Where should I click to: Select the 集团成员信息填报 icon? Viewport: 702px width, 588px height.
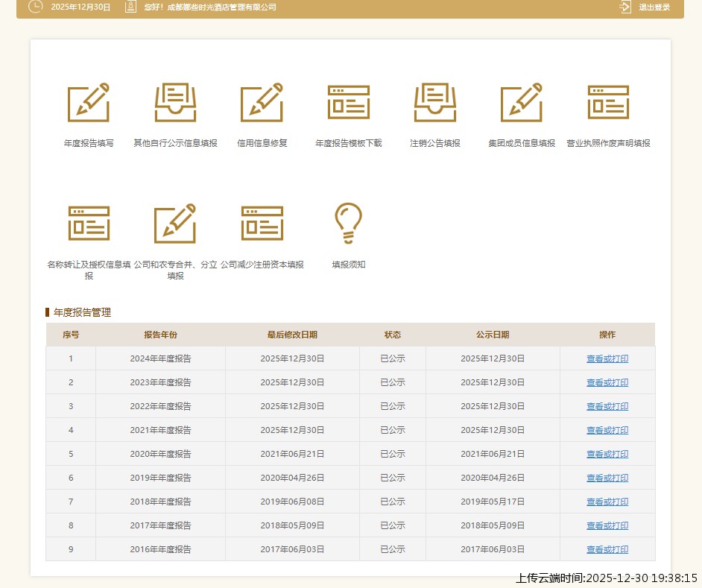(x=521, y=103)
